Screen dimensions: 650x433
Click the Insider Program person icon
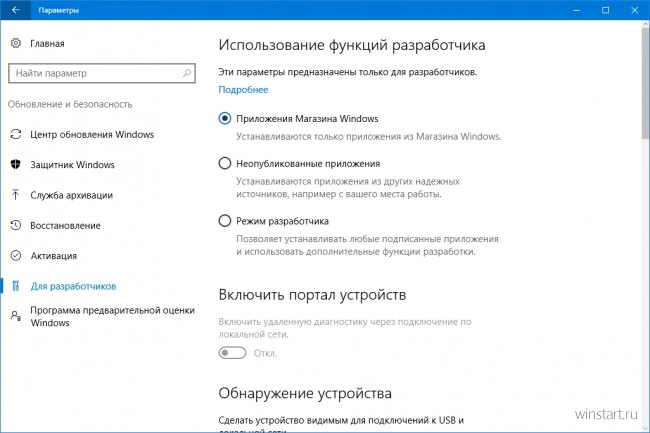pos(16,316)
